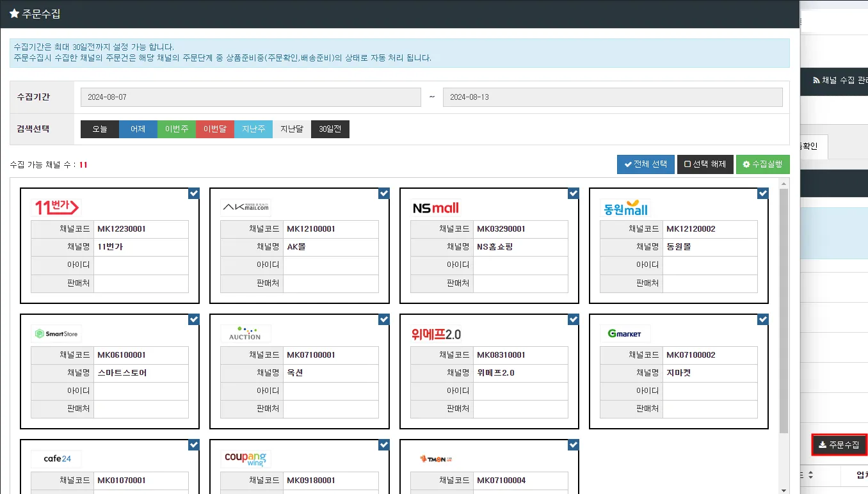Click channel code MK01070001
Viewport: 868px width, 494px height.
tap(122, 481)
